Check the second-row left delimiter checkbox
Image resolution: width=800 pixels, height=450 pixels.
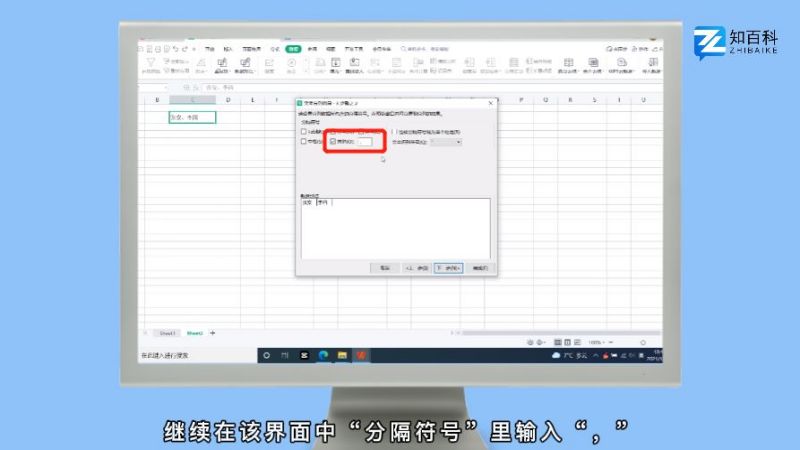[x=305, y=142]
